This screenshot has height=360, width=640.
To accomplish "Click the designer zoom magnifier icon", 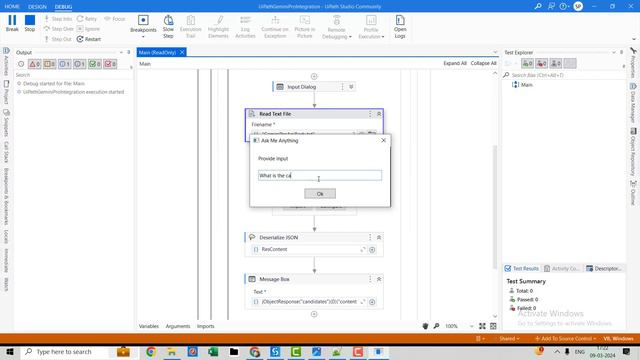I will [436, 326].
